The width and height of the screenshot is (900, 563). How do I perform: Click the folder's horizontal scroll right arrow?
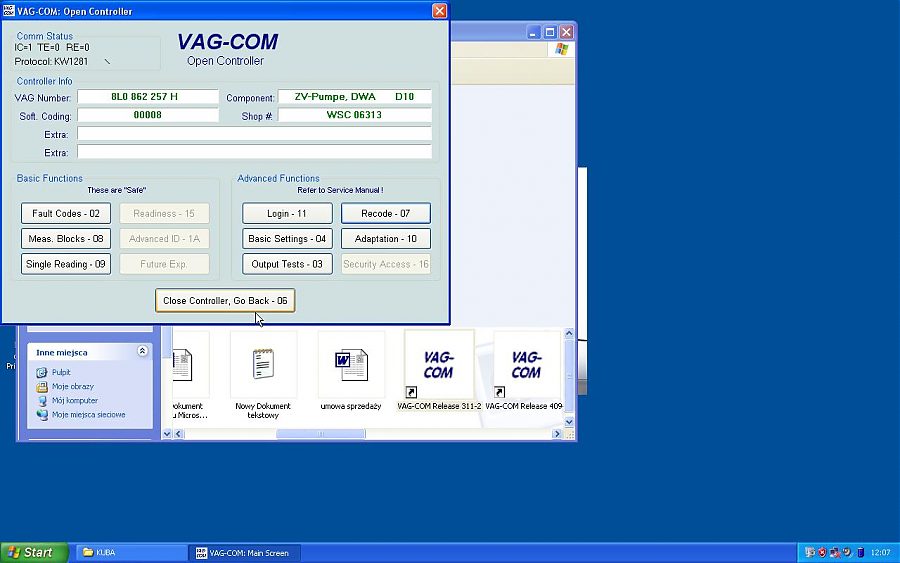click(556, 434)
